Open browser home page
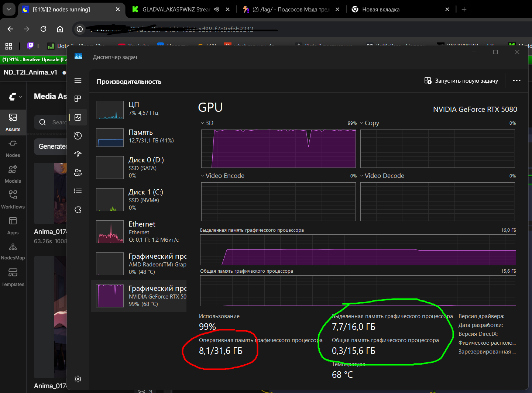Screen dimensions: 532x393 pyautogui.click(x=60, y=29)
